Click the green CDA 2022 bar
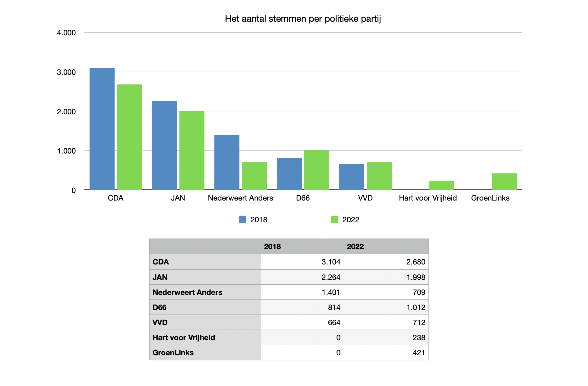Image resolution: width=588 pixels, height=386 pixels. pyautogui.click(x=129, y=137)
